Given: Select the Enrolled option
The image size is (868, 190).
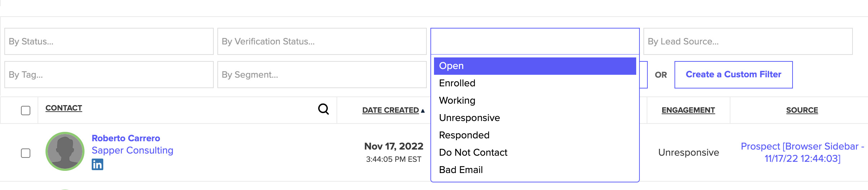Looking at the screenshot, I should pos(535,83).
